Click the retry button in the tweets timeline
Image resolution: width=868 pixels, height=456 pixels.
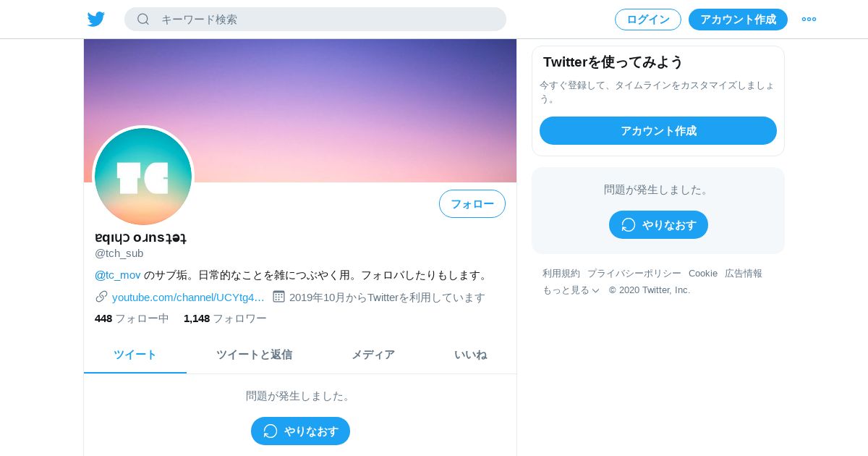click(x=300, y=431)
